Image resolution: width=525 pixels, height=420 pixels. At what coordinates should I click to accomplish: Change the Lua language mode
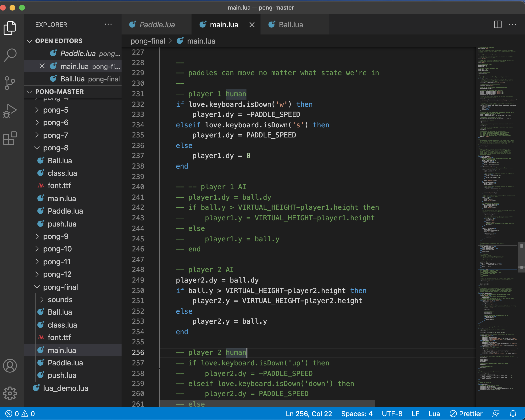[x=434, y=414]
